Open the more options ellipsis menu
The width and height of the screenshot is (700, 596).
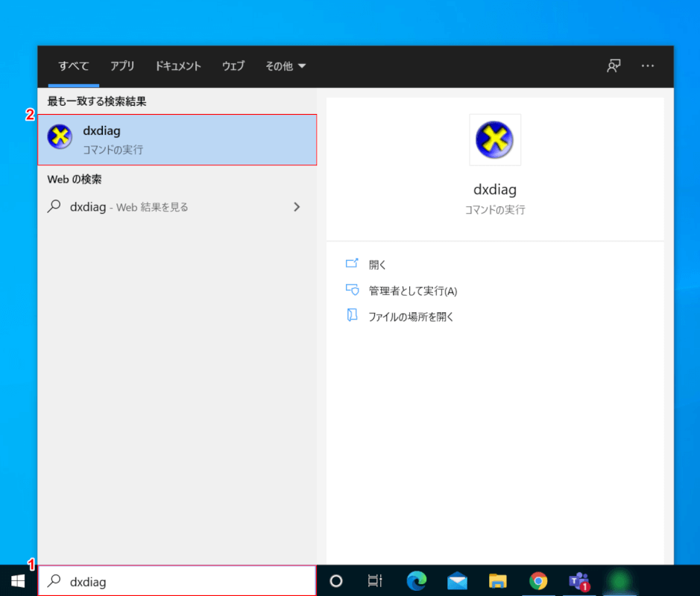pyautogui.click(x=648, y=66)
